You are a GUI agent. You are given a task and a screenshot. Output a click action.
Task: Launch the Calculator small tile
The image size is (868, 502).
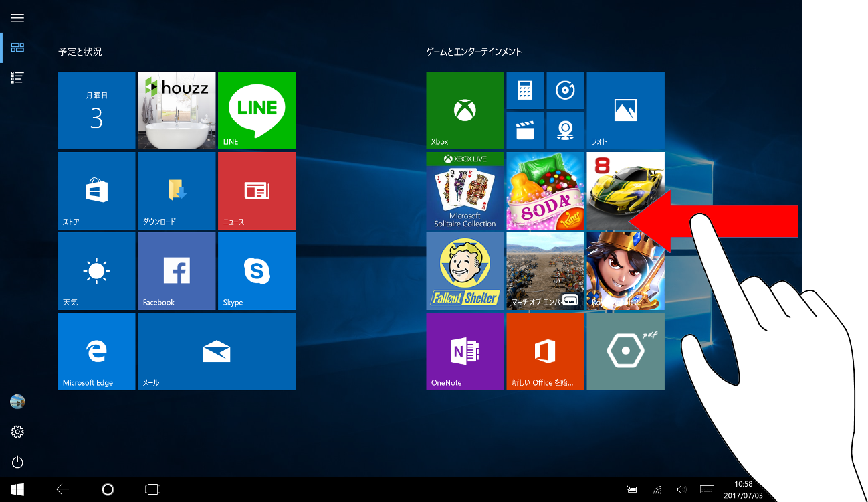pyautogui.click(x=525, y=90)
